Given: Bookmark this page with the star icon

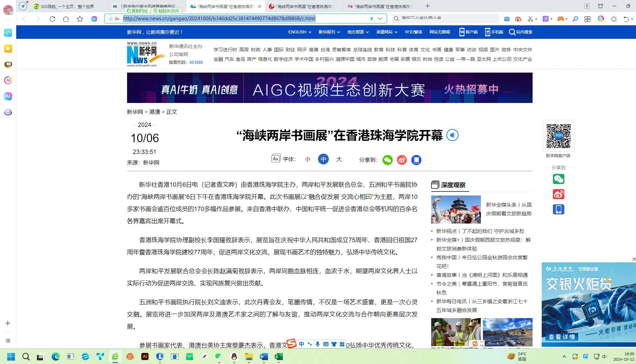Looking at the screenshot, I should [80, 19].
